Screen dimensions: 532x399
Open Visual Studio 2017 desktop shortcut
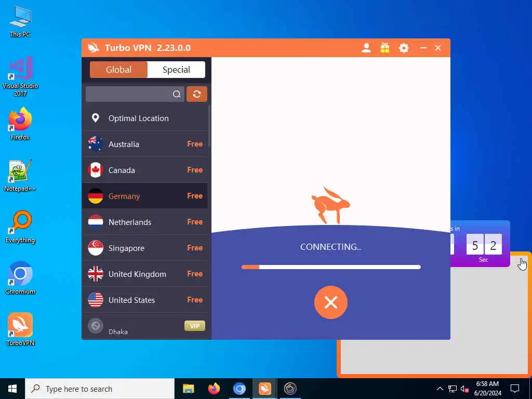click(x=20, y=76)
